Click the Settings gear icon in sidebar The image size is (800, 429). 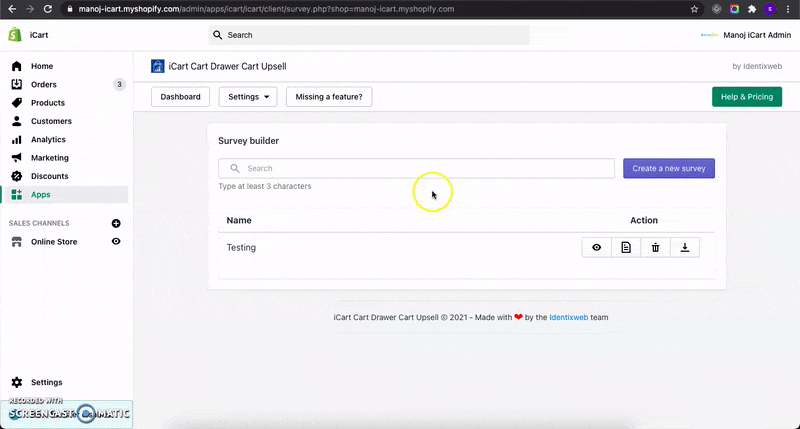(x=17, y=382)
